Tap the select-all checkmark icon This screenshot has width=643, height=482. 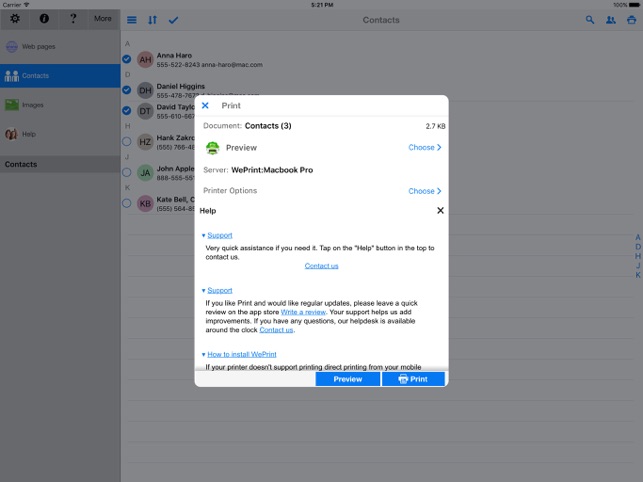tap(174, 20)
